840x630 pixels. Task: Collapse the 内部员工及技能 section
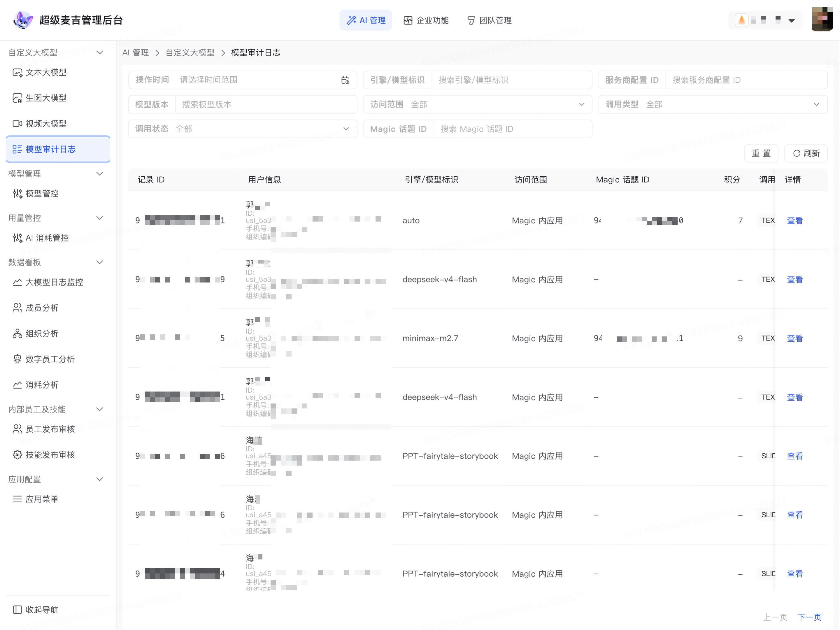[99, 409]
